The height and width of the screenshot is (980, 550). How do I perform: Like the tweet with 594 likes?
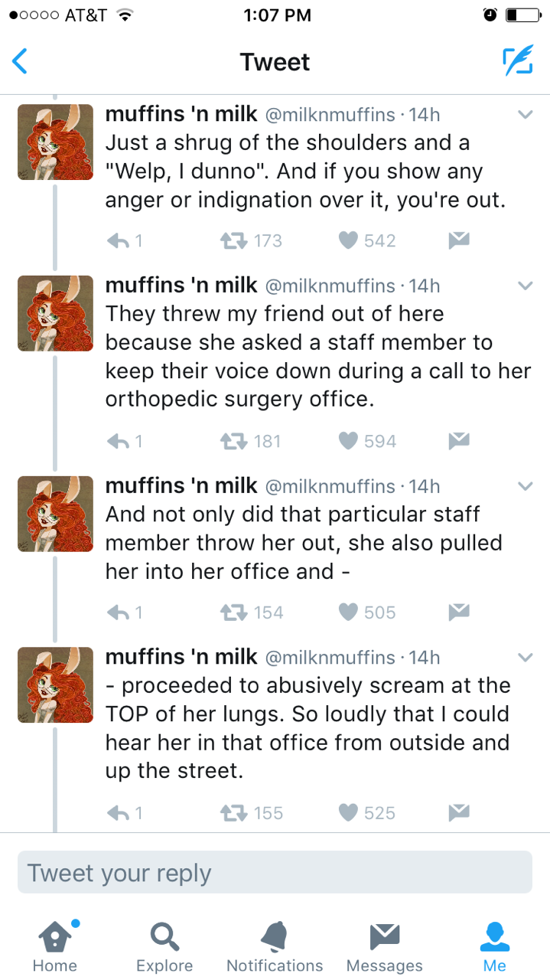[x=348, y=441]
